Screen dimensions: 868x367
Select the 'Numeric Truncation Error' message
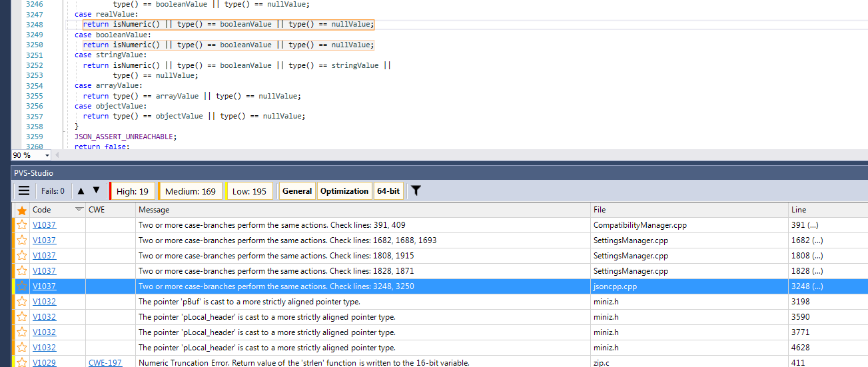point(304,363)
